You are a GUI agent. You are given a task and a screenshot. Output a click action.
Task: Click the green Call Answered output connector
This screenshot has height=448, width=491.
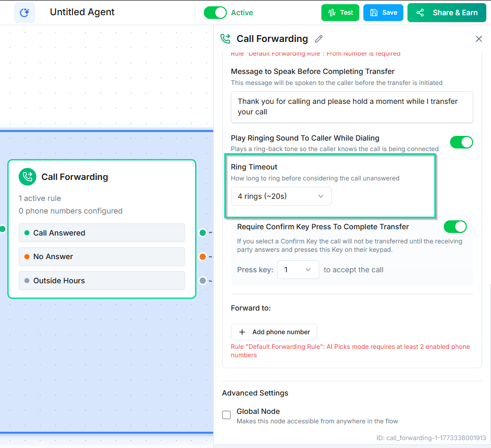[203, 232]
